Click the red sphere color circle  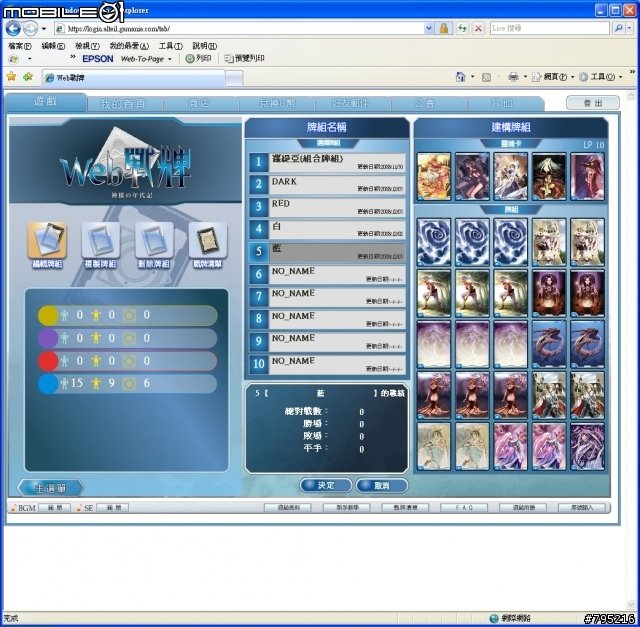[48, 361]
